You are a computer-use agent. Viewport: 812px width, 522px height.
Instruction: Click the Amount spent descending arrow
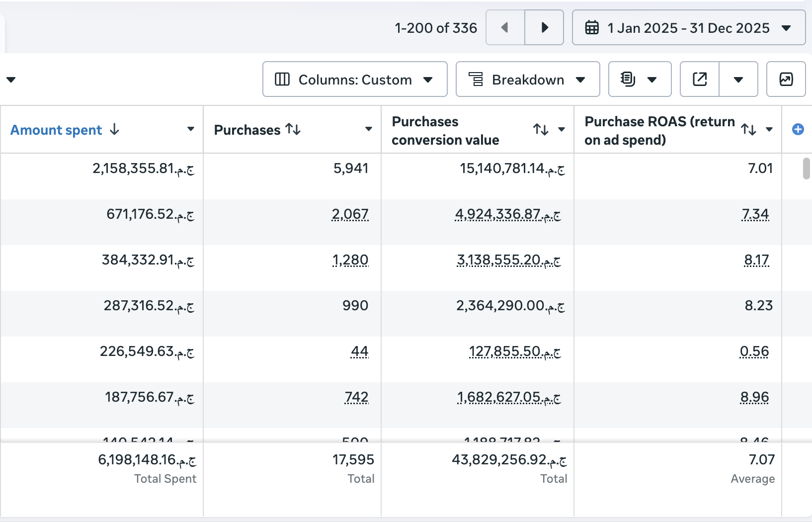pyautogui.click(x=115, y=129)
